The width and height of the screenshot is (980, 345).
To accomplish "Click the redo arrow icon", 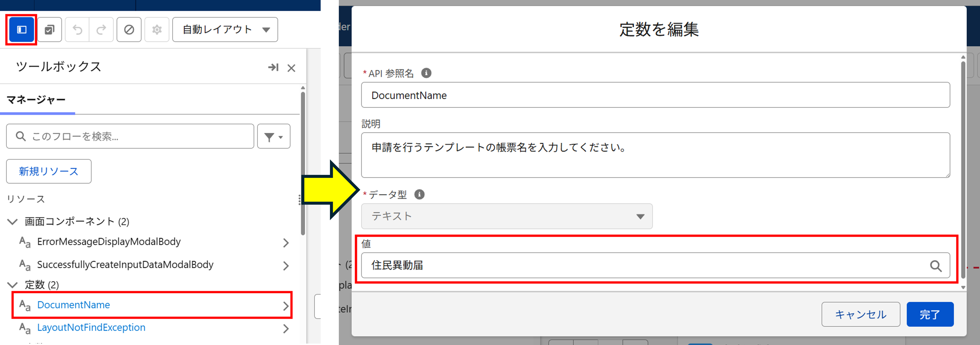I will pyautogui.click(x=101, y=30).
